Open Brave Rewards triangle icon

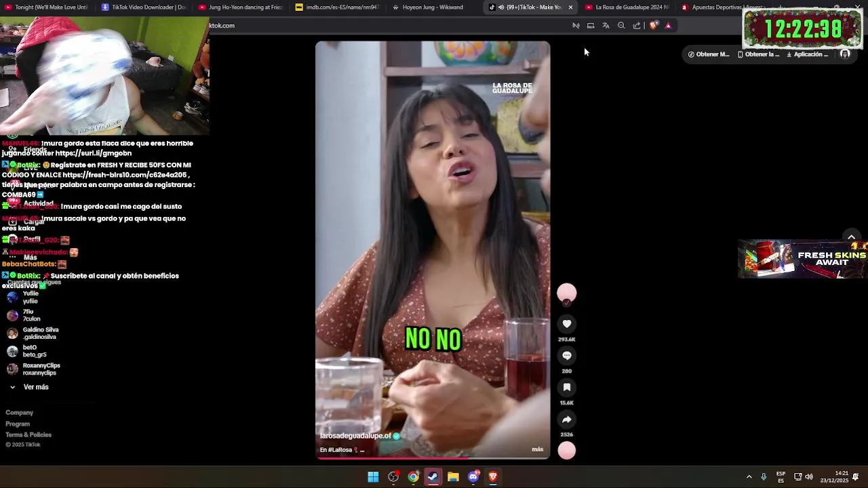point(668,26)
